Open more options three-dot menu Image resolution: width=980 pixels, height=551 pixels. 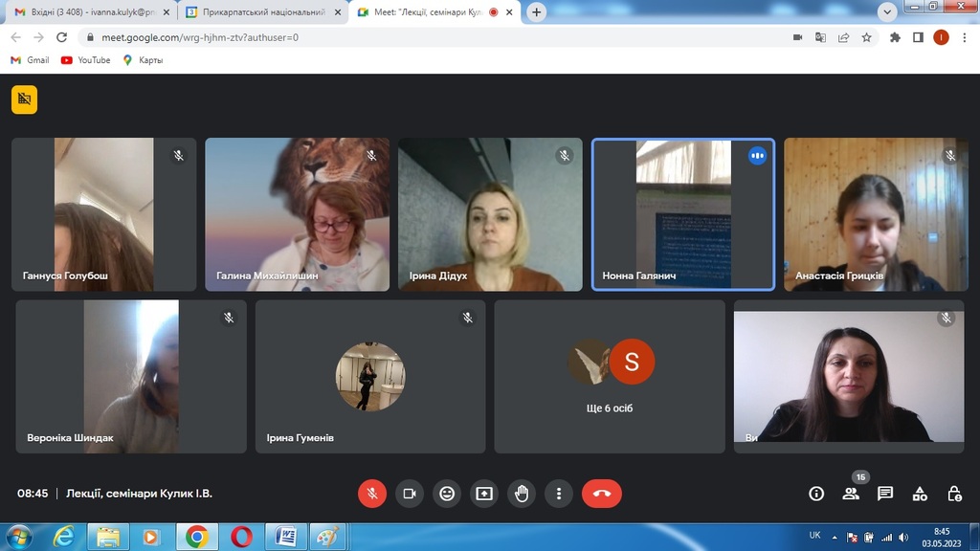(559, 494)
